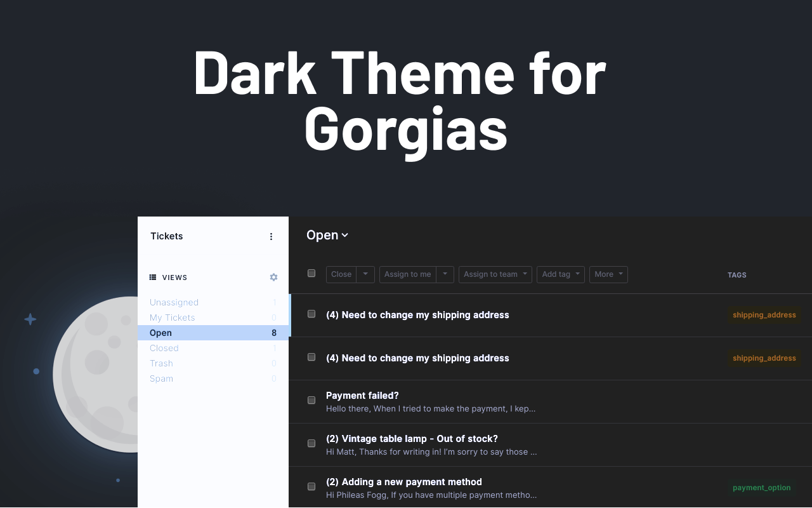Open the Add tag dropdown

point(561,274)
